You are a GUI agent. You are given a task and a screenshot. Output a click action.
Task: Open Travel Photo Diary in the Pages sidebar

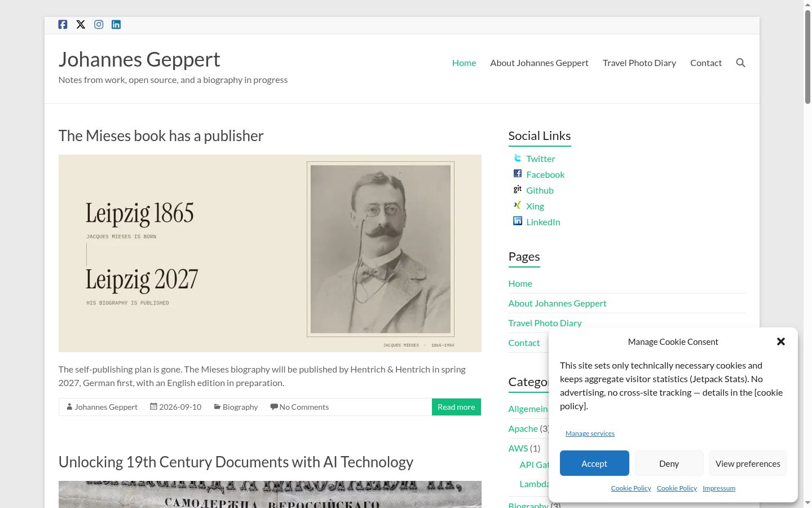pyautogui.click(x=545, y=323)
